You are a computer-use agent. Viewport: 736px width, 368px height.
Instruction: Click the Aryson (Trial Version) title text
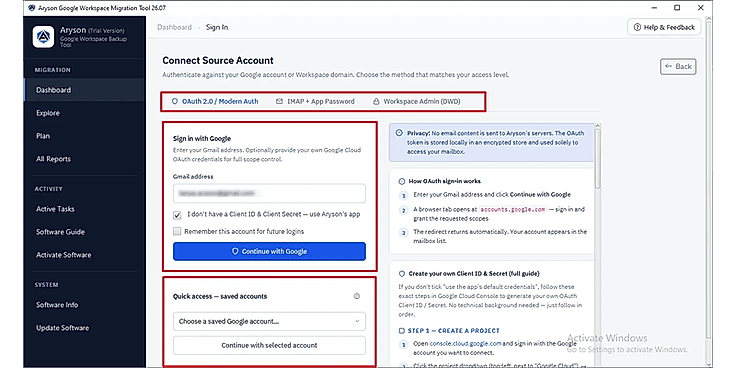(x=92, y=30)
